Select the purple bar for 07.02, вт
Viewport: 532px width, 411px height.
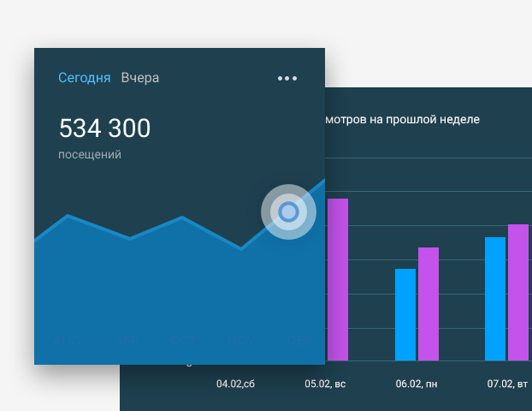518,291
